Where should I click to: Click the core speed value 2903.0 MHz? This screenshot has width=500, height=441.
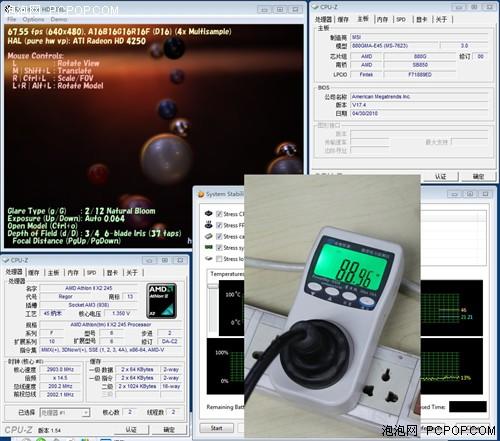coord(60,369)
